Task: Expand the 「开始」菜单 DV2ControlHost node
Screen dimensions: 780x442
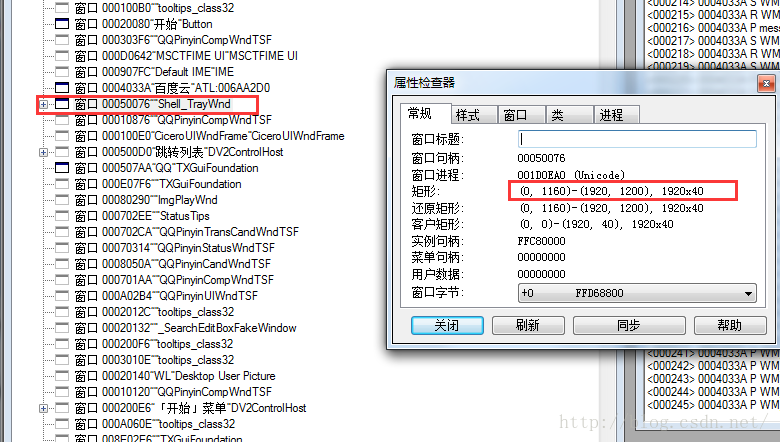Action: coord(44,408)
